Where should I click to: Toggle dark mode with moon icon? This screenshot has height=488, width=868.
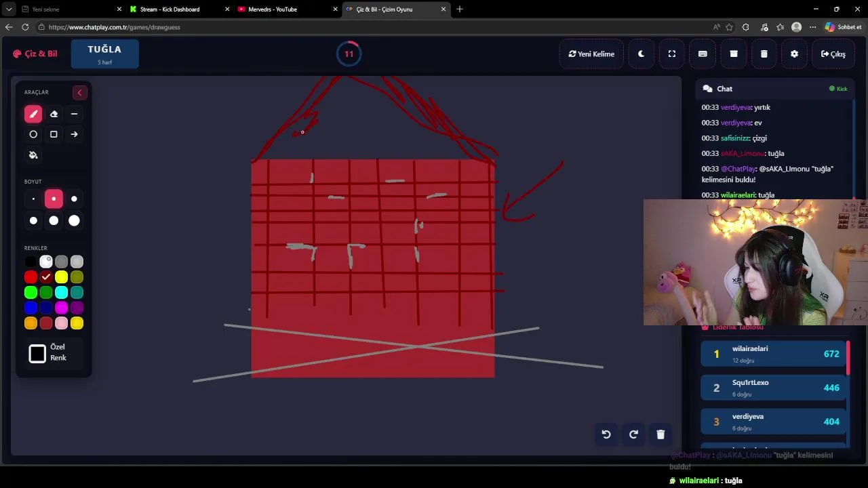tap(641, 54)
